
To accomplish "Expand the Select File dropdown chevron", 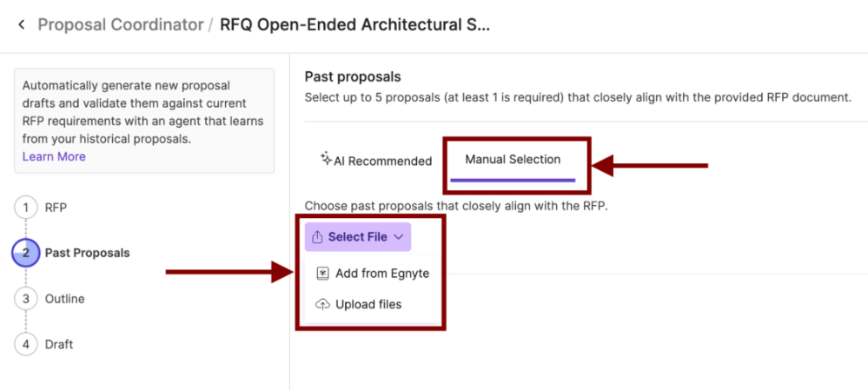I will 398,237.
